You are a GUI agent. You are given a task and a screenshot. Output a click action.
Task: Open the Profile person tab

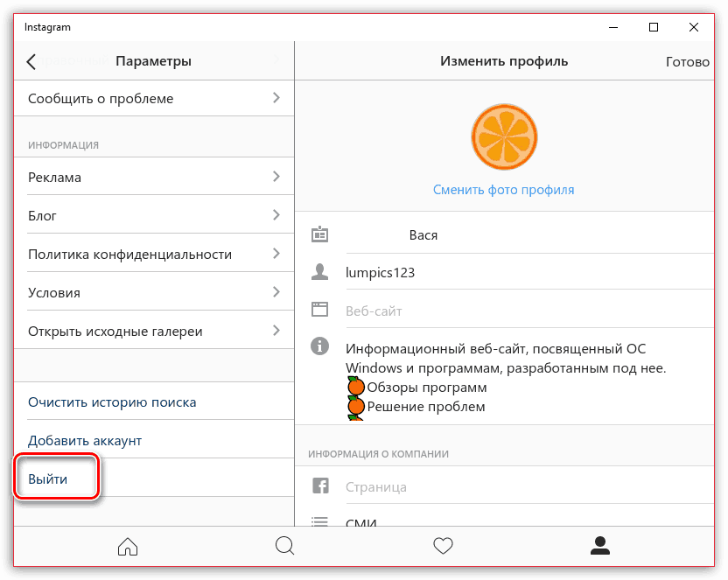pyautogui.click(x=600, y=546)
